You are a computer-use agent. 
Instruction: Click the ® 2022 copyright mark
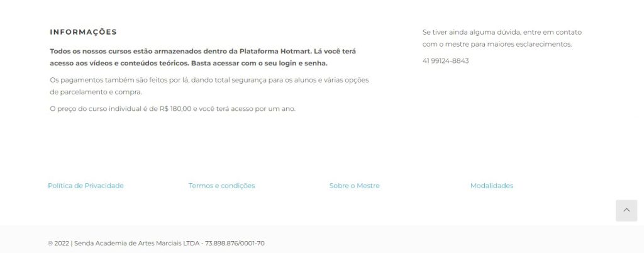coord(58,243)
